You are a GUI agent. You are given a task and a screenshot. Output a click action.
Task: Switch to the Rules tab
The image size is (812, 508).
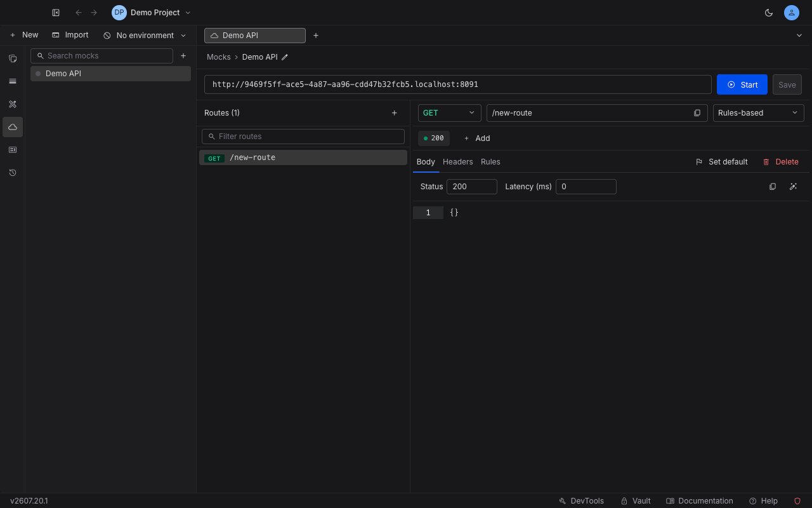[490, 162]
